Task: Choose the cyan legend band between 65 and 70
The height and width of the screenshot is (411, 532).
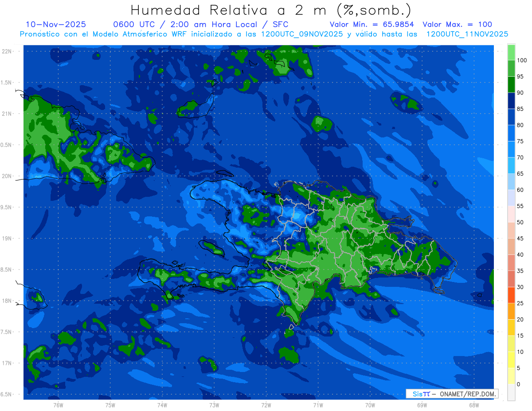Action: (x=511, y=165)
